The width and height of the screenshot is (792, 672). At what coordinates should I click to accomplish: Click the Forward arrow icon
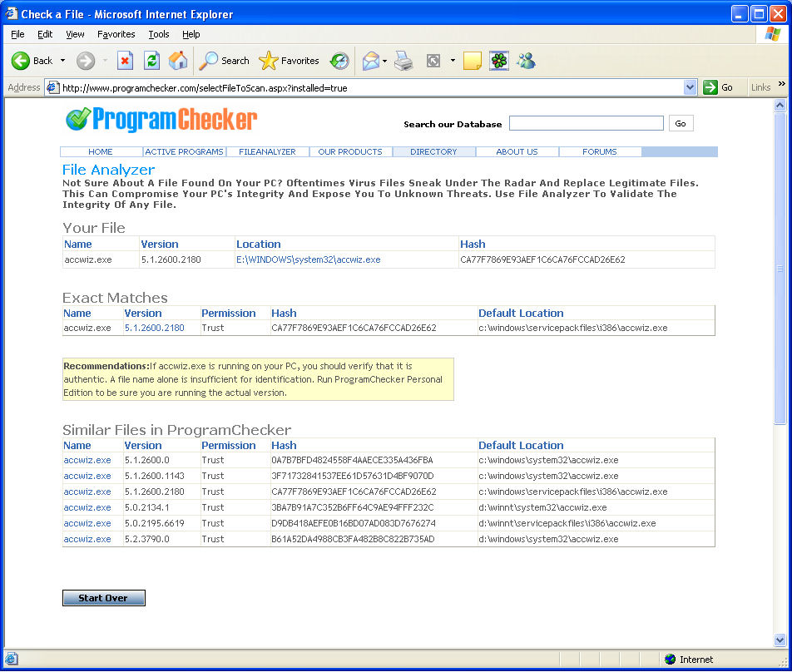point(86,61)
